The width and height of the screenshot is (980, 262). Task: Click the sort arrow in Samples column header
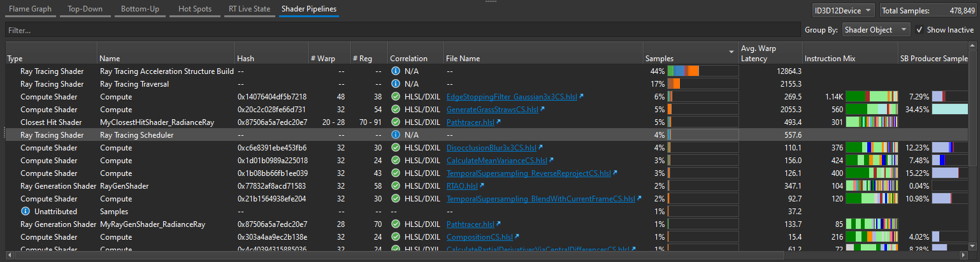click(730, 52)
